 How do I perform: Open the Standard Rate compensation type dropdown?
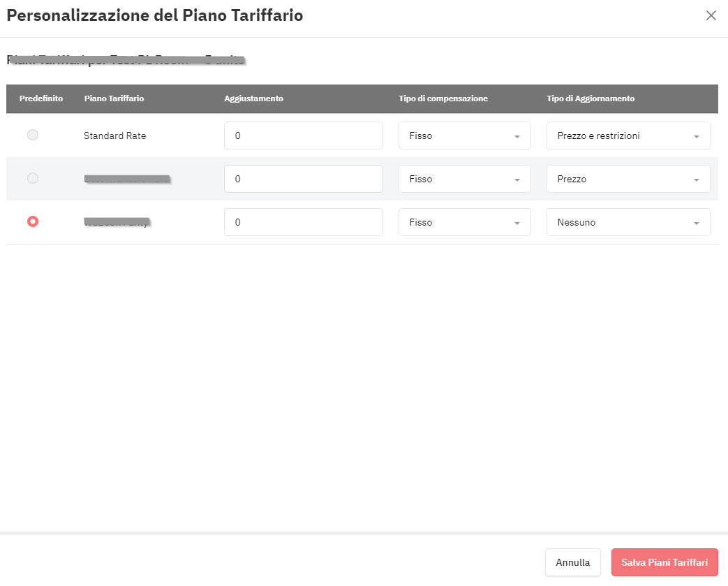464,135
